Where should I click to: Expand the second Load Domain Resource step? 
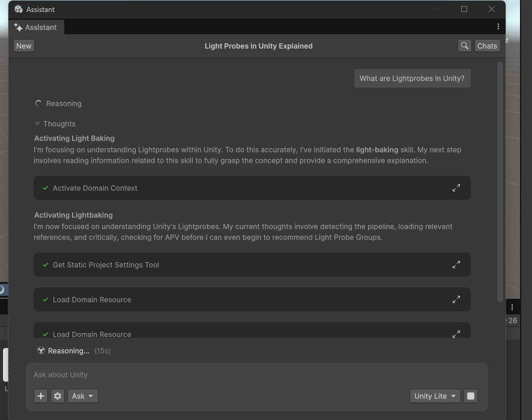click(x=456, y=334)
